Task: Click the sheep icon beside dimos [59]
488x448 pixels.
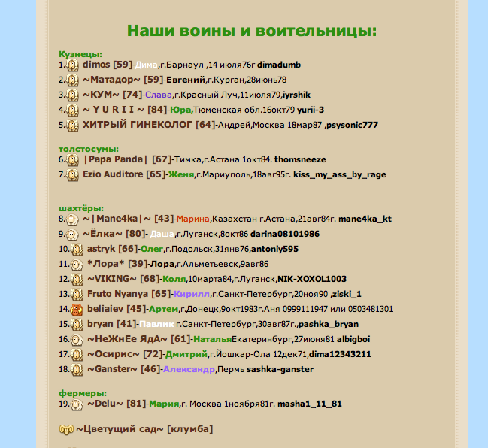Action: click(x=72, y=65)
